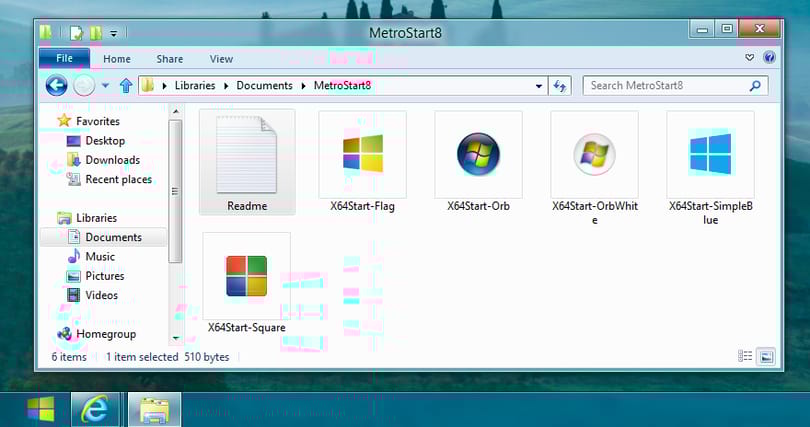Switch to Large icons view in the status bar
Image resolution: width=810 pixels, height=427 pixels.
click(766, 356)
